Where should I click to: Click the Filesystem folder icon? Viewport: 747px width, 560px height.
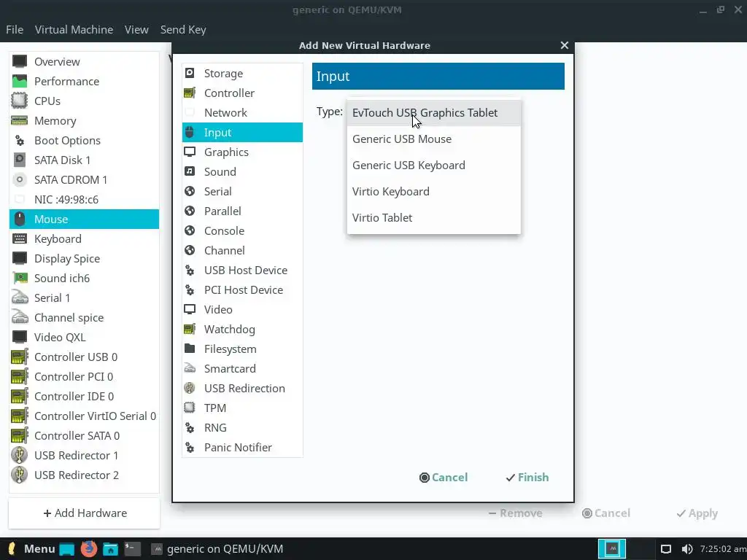point(190,349)
